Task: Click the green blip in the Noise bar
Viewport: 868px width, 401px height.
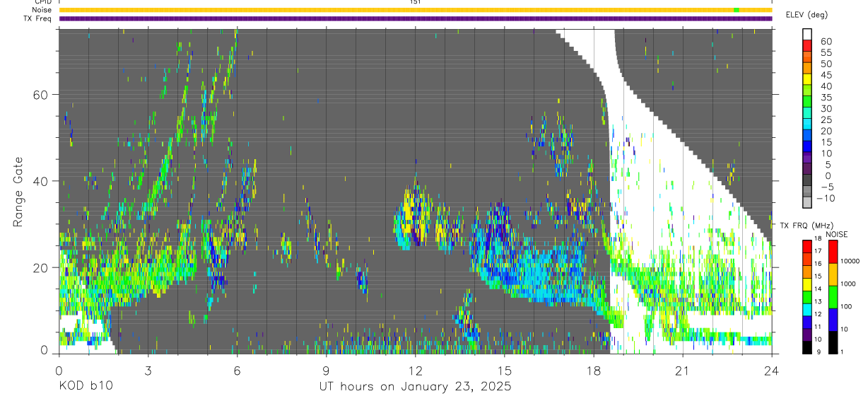Action: 737,10
